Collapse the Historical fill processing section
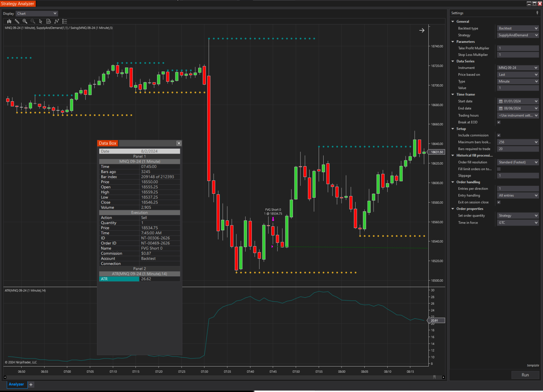The height and width of the screenshot is (392, 543). click(453, 156)
